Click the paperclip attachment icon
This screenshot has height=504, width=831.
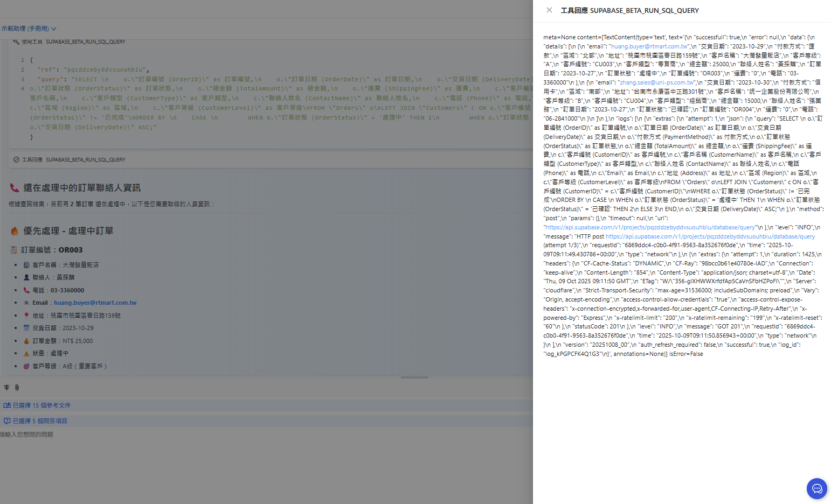(x=17, y=387)
